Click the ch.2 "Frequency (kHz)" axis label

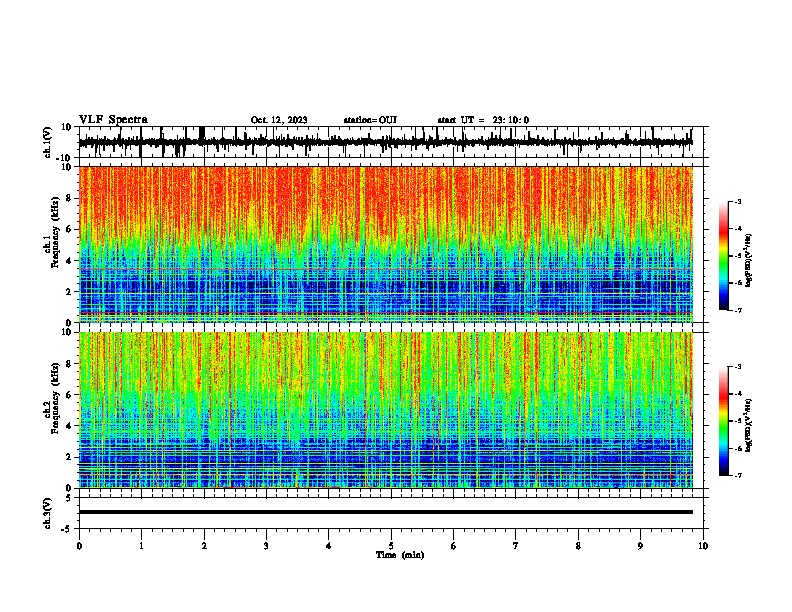pyautogui.click(x=55, y=398)
